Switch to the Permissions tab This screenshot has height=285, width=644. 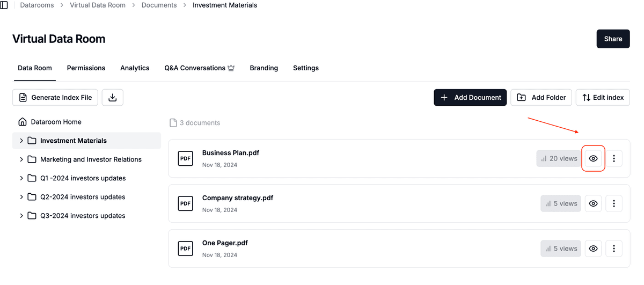pyautogui.click(x=86, y=68)
